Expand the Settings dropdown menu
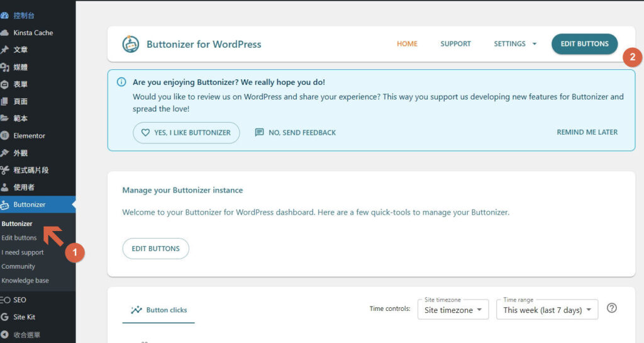The width and height of the screenshot is (644, 343). tap(515, 44)
